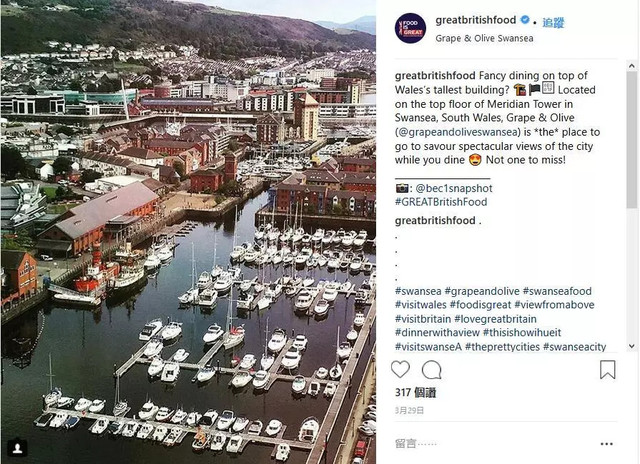The width and height of the screenshot is (640, 464).
Task: Like the post with the heart icon
Action: pyautogui.click(x=400, y=370)
